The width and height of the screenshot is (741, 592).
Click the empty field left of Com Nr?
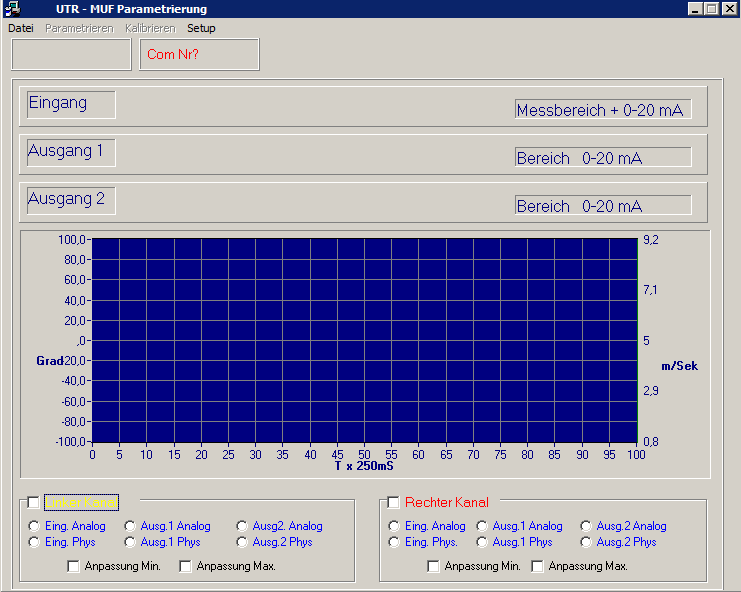71,54
